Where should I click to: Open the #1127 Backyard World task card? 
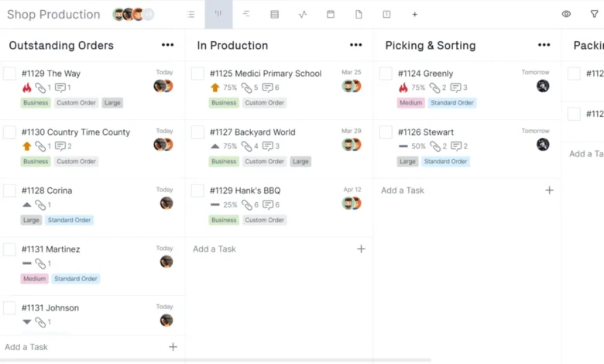(x=279, y=148)
